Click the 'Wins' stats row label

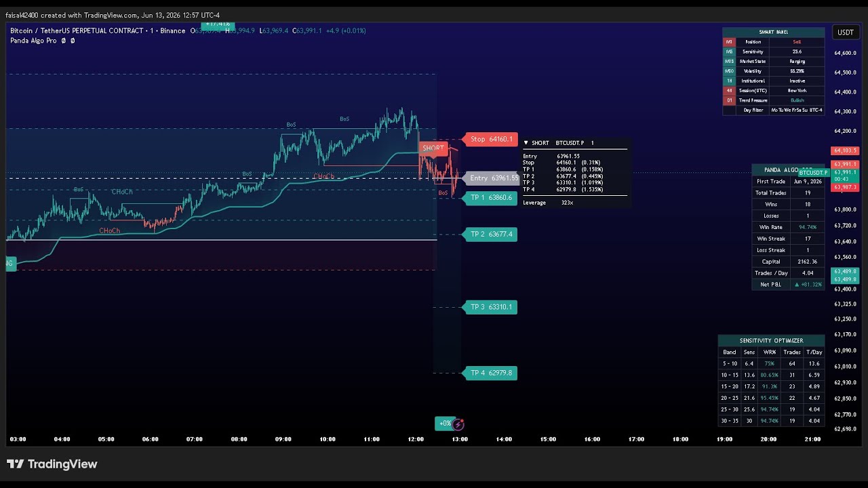coord(771,204)
